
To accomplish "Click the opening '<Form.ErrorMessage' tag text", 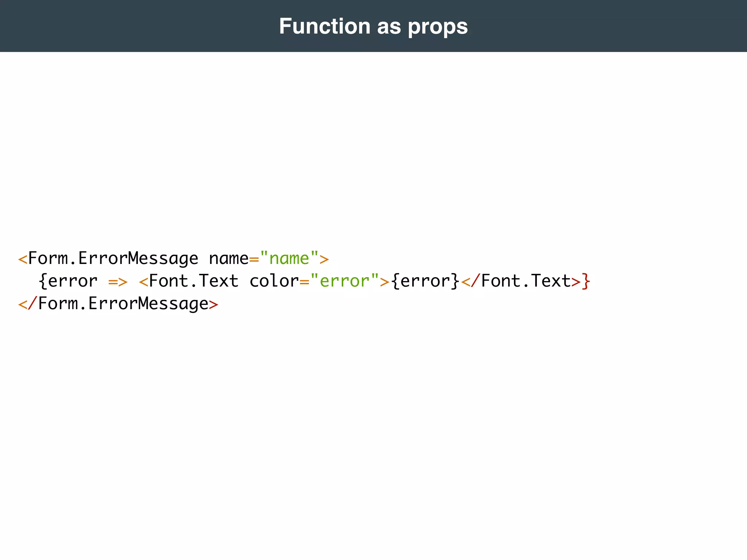I will coord(108,259).
